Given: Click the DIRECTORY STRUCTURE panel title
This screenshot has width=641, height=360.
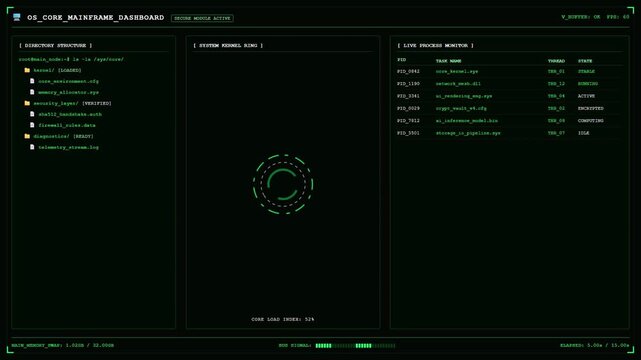Looking at the screenshot, I should (56, 45).
